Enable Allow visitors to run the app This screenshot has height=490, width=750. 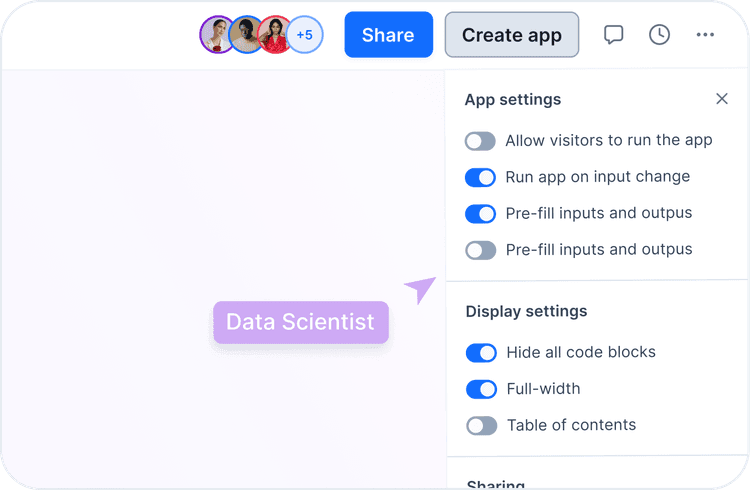(480, 141)
